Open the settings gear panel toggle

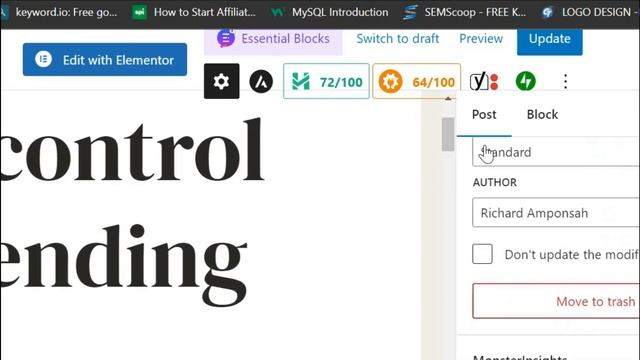tap(222, 81)
